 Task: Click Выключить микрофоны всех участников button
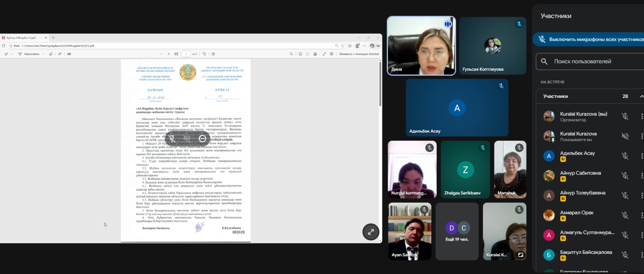pyautogui.click(x=592, y=39)
